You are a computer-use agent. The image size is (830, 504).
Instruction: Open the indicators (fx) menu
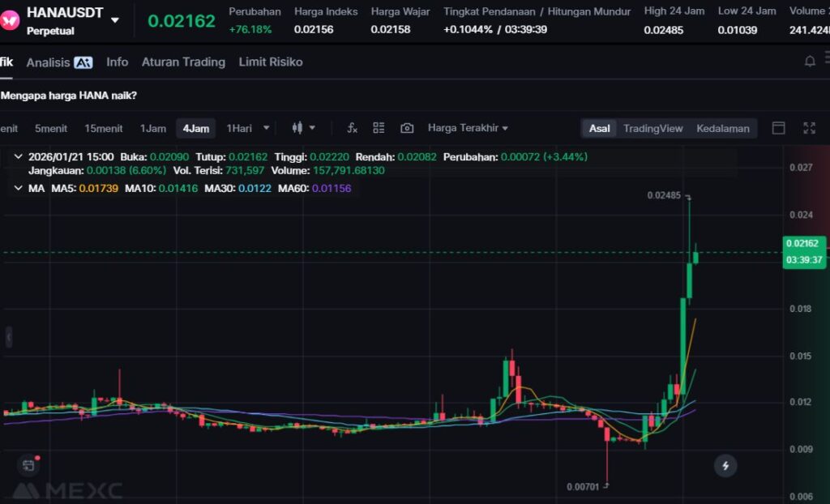(352, 128)
